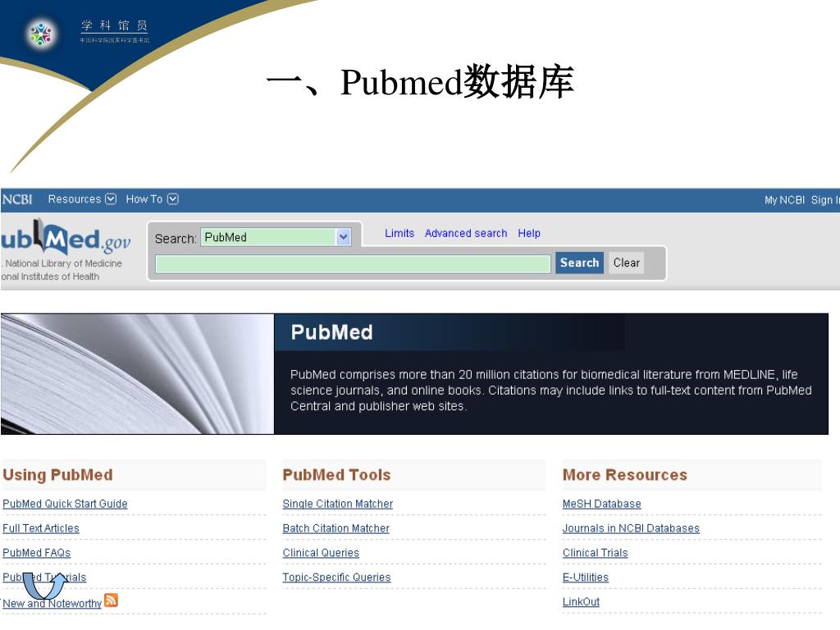Open Batch Citation Matcher tool
Viewport: 840px width, 630px height.
(x=336, y=528)
